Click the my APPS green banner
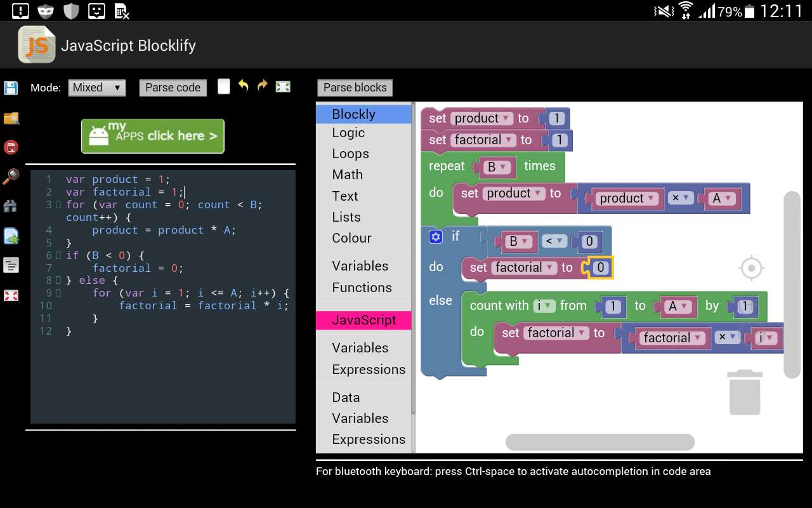This screenshot has height=508, width=812. click(x=152, y=136)
